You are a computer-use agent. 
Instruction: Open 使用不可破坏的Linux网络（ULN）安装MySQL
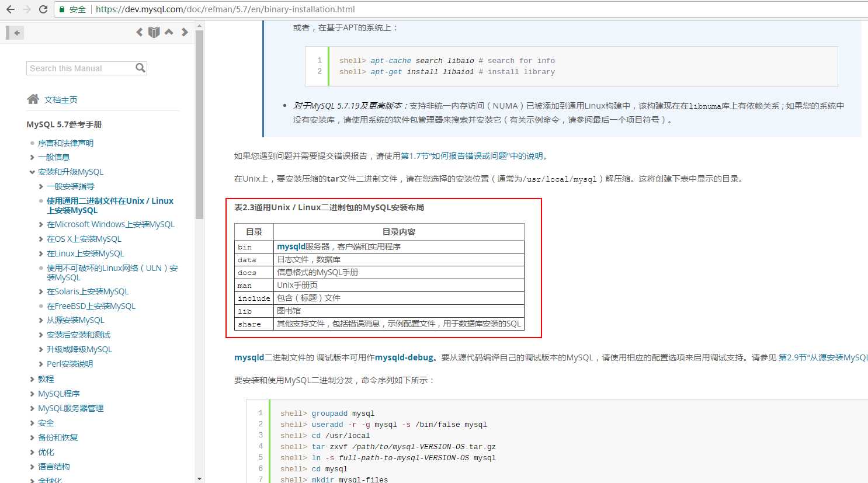(112, 273)
